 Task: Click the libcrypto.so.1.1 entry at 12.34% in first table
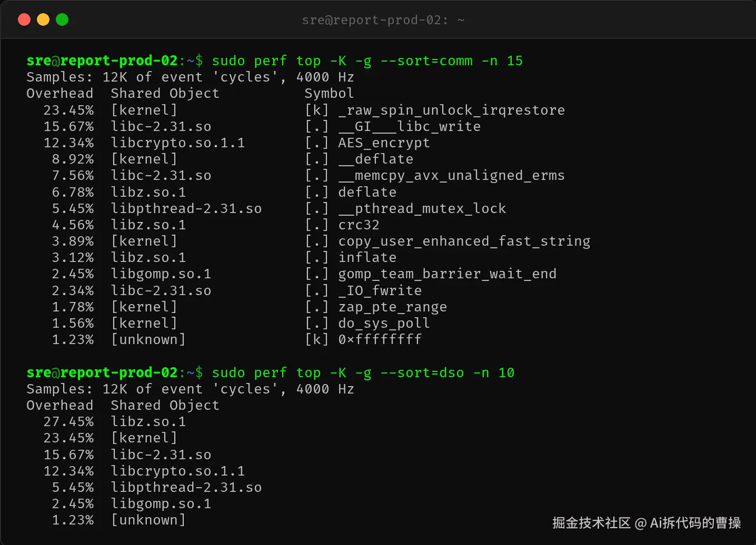point(178,143)
